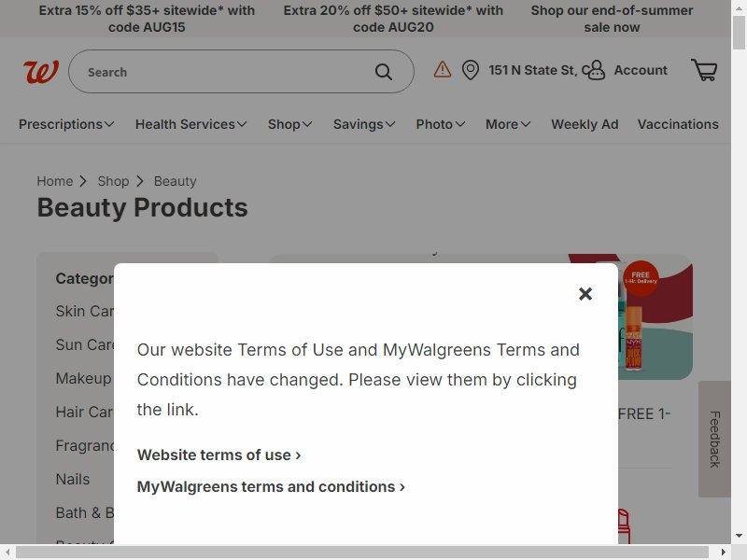Close the terms update dialog
This screenshot has width=747, height=560.
585,294
